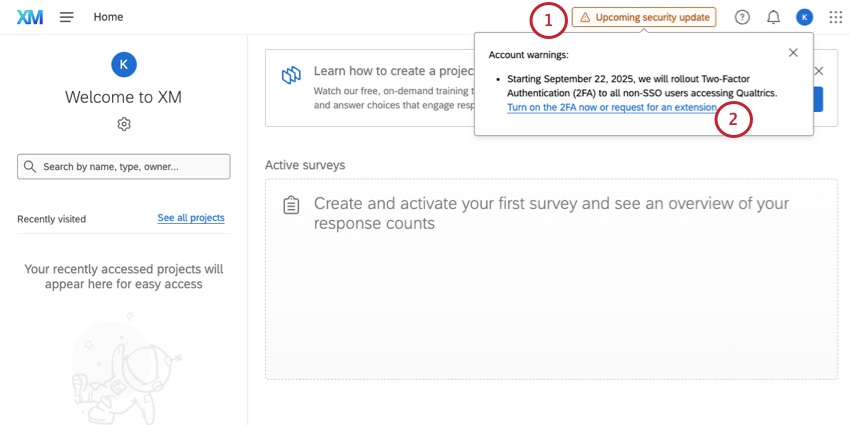Click the Learn how to create a project icon
The width and height of the screenshot is (850, 425).
point(291,75)
